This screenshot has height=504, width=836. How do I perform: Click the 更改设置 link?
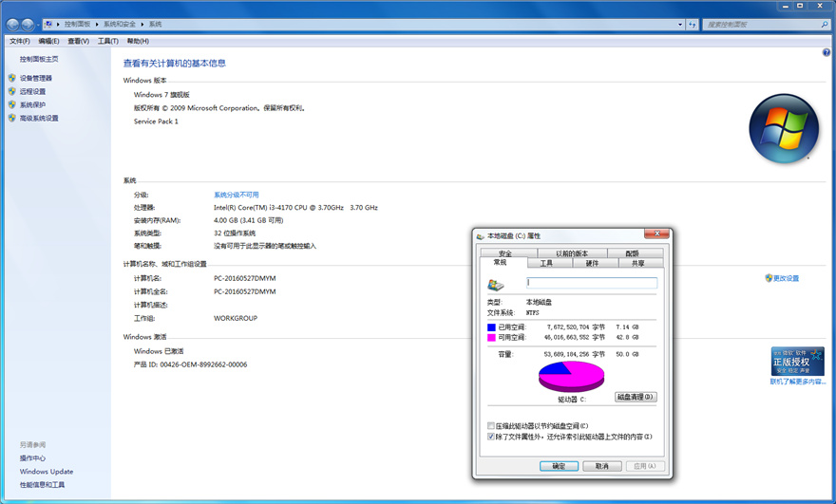[x=786, y=278]
